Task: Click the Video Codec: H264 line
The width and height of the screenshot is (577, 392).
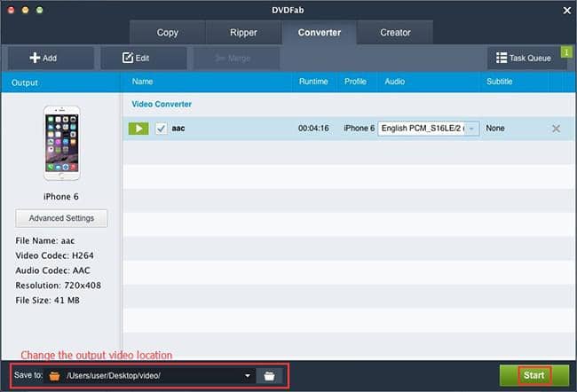Action: pyautogui.click(x=54, y=255)
